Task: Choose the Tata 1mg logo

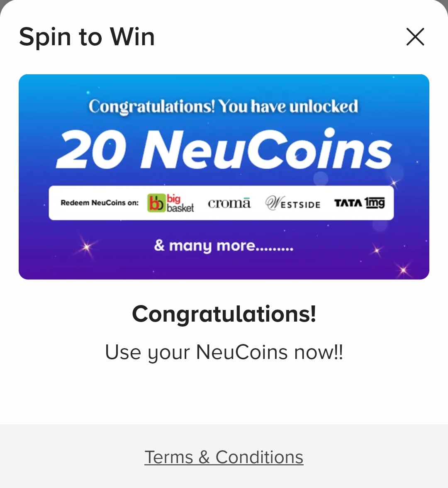Action: [359, 203]
